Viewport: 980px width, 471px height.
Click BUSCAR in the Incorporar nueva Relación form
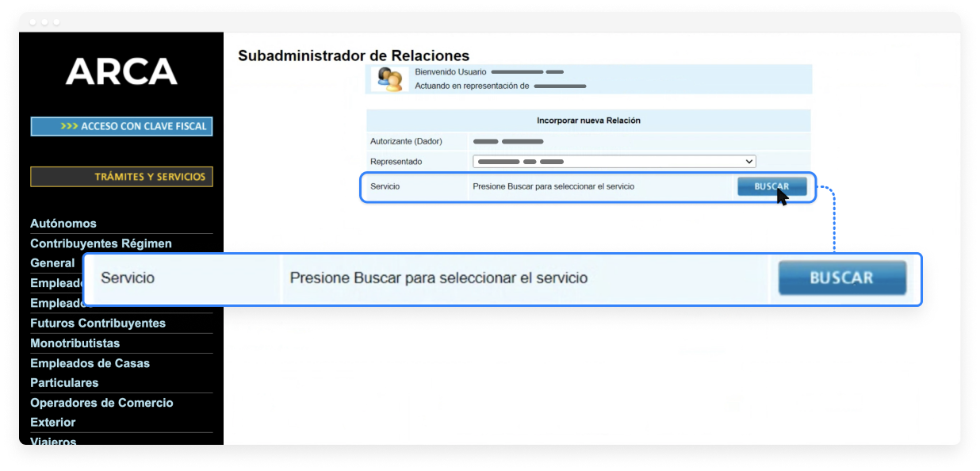tap(772, 186)
